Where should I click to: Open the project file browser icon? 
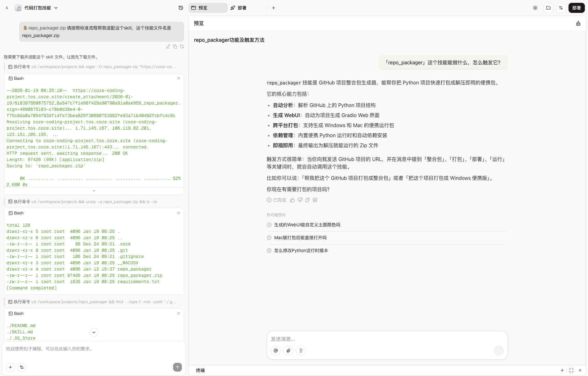click(548, 8)
